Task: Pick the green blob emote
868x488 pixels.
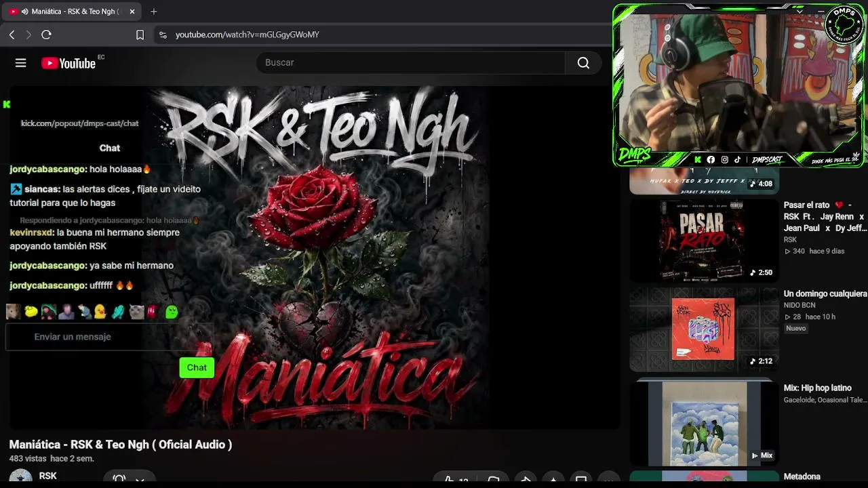Action: pos(172,311)
